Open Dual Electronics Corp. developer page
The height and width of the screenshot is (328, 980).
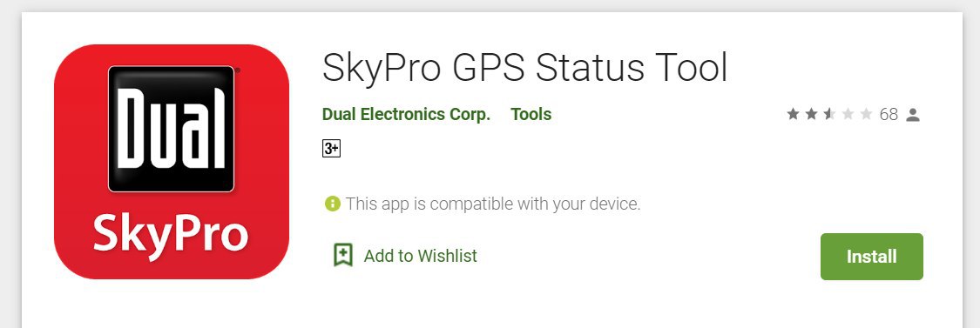click(406, 115)
